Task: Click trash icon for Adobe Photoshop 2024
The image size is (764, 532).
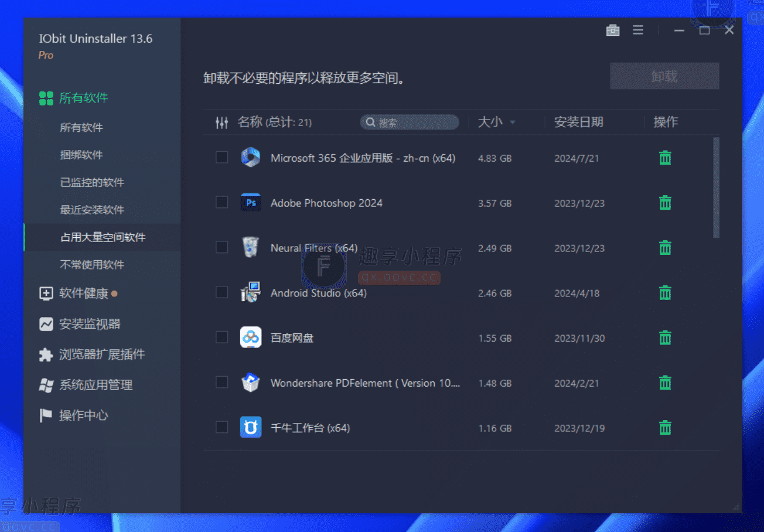Action: 665,203
